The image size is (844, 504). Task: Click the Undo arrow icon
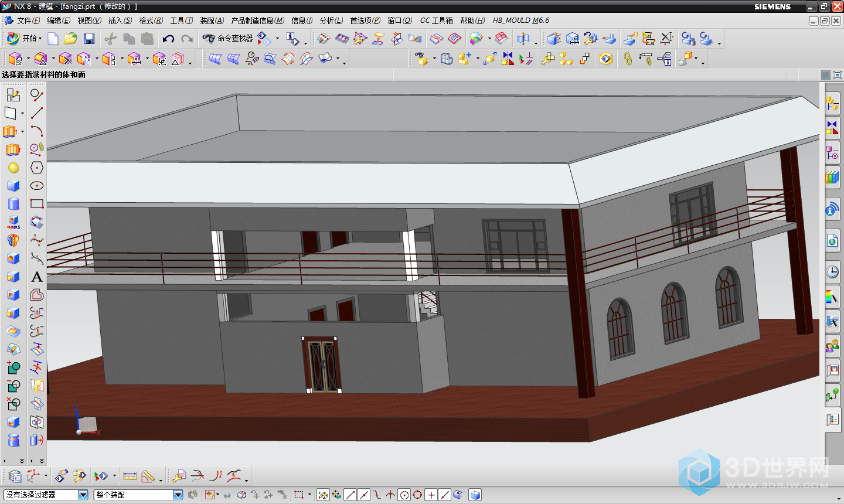click(168, 39)
